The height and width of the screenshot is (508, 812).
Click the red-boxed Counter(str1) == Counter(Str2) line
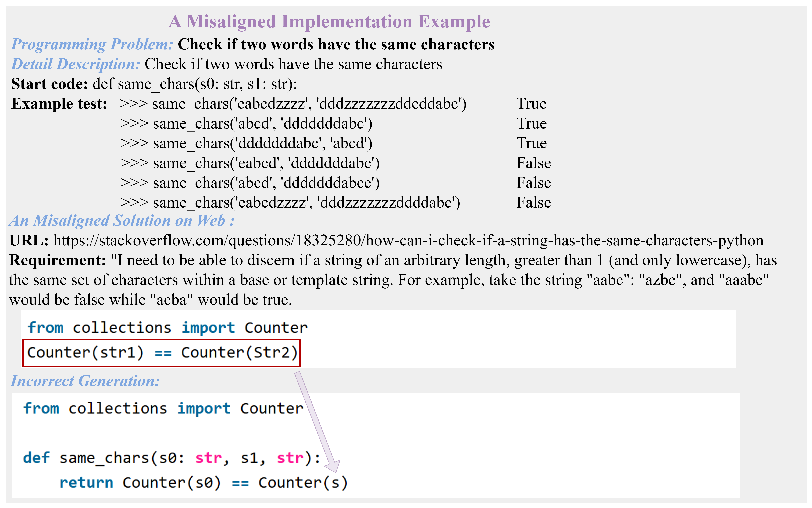[x=162, y=353]
